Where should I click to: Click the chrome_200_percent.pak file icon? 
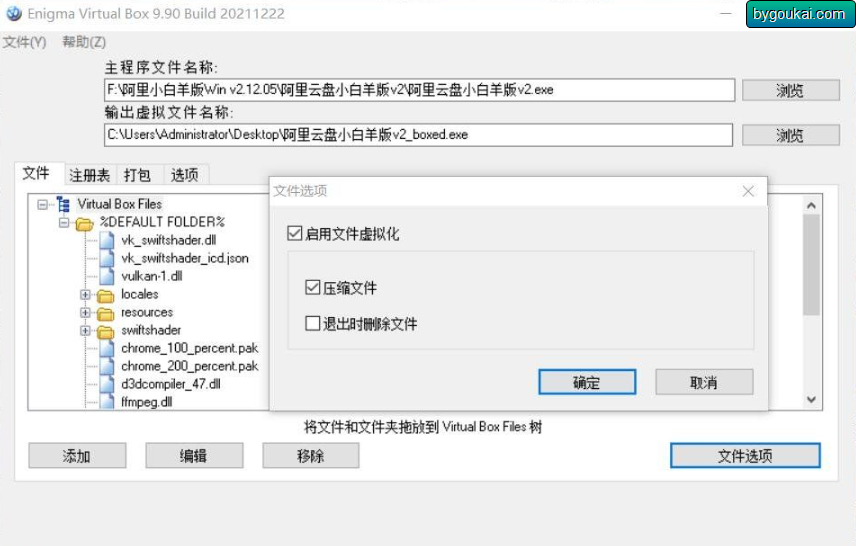[x=107, y=366]
